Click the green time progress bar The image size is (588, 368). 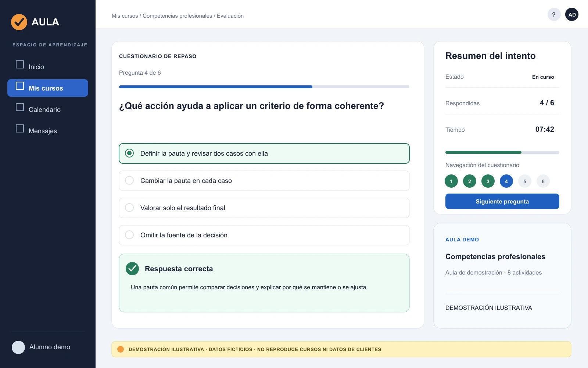(x=502, y=152)
